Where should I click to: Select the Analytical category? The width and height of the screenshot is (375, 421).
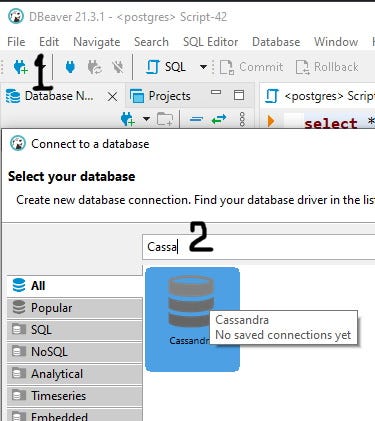[x=74, y=374]
